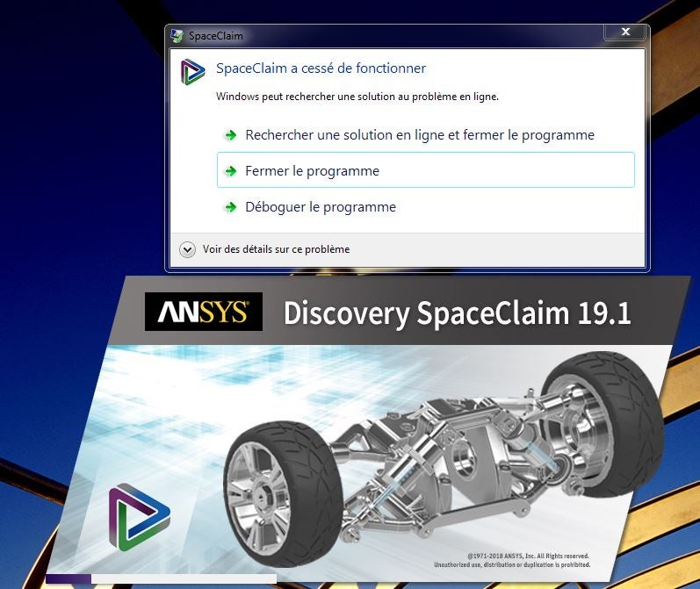Click the green arrow beside Fermer le programme
Viewport: 700px width, 589px height.
click(x=231, y=171)
